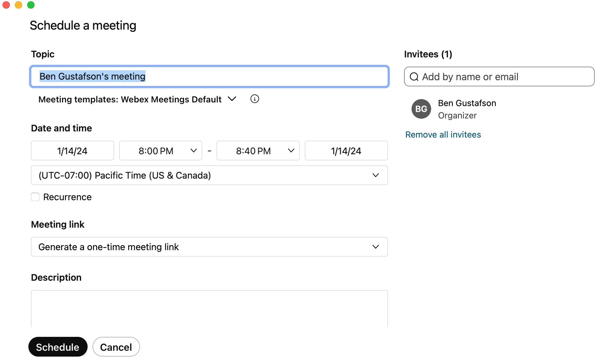Expand the Meeting templates chevron
The width and height of the screenshot is (599, 364).
tap(232, 99)
